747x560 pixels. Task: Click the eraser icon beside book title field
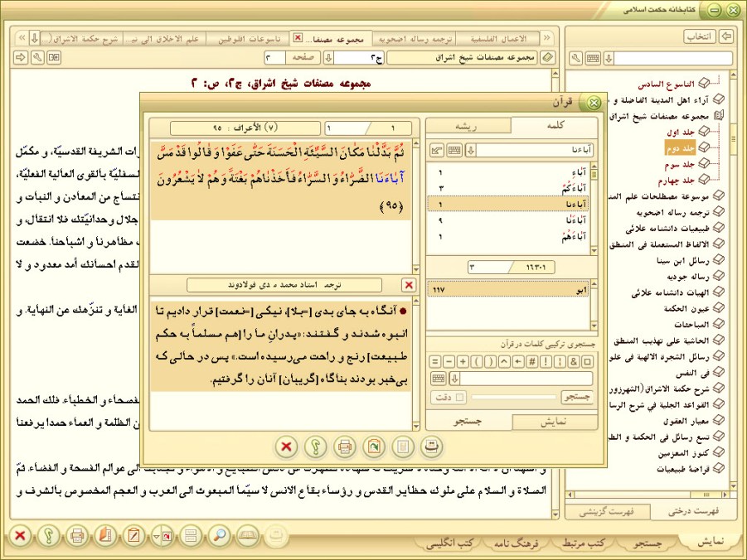tap(548, 58)
